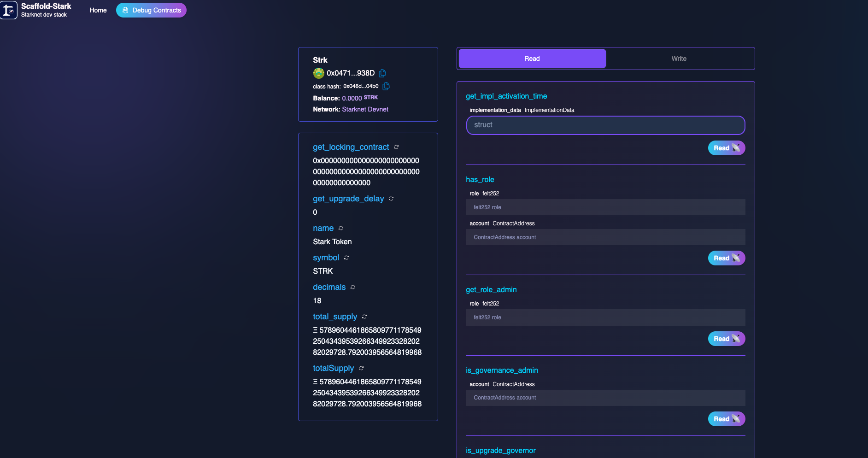Refresh the symbol value
This screenshot has width=868, height=458.
click(346, 258)
